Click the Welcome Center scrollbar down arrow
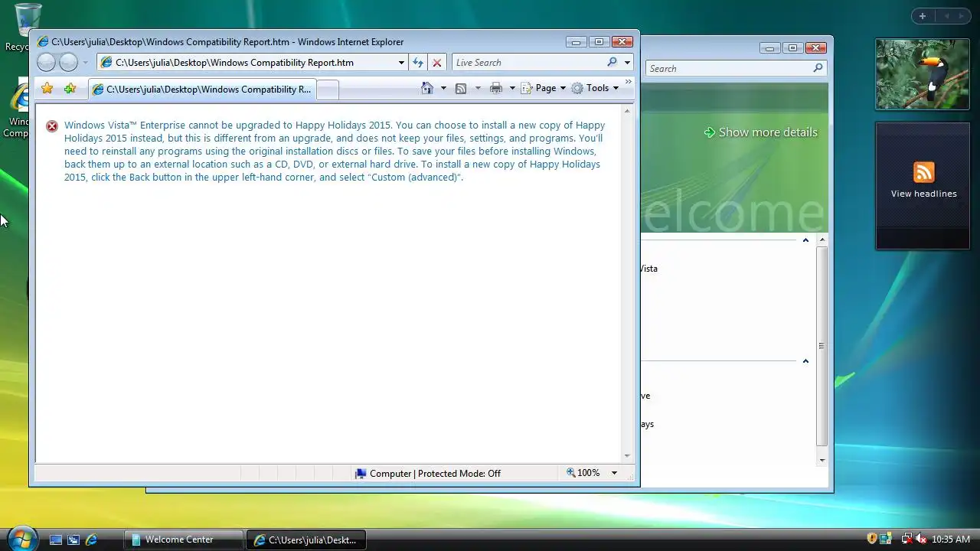This screenshot has width=980, height=551. (822, 460)
